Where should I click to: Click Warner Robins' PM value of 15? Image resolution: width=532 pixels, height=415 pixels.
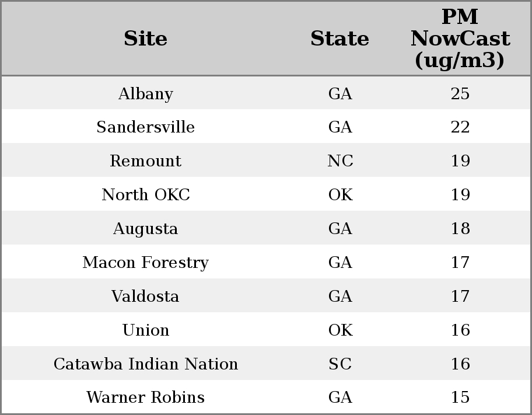[x=460, y=397]
